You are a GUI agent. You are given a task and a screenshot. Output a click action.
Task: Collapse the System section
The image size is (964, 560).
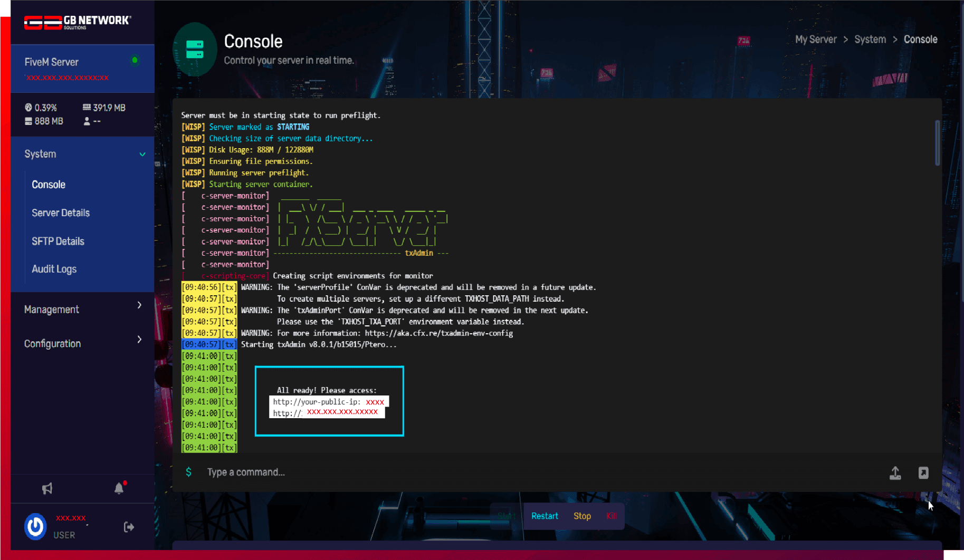[142, 155]
